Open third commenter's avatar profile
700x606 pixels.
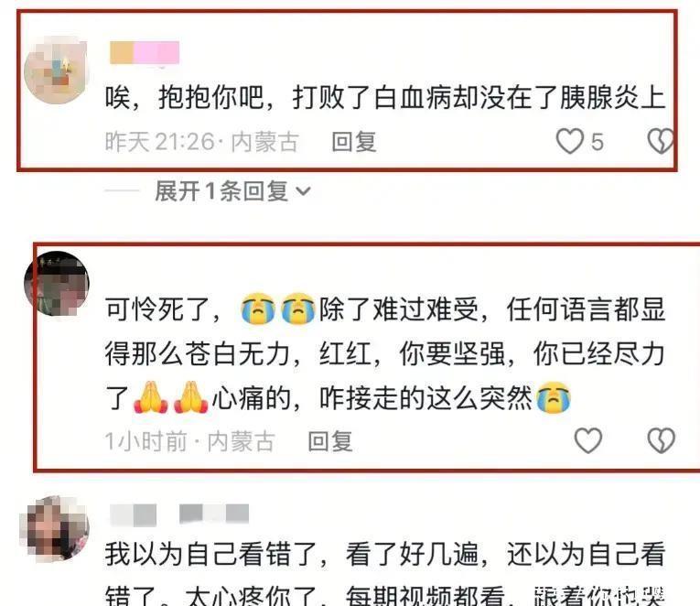pyautogui.click(x=55, y=528)
